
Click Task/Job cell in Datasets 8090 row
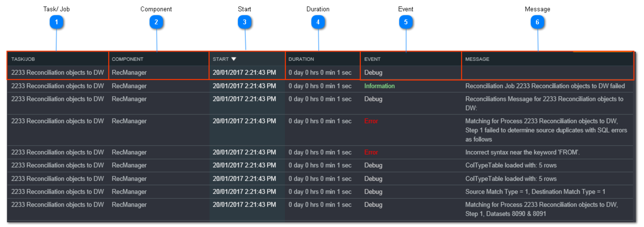pos(58,205)
